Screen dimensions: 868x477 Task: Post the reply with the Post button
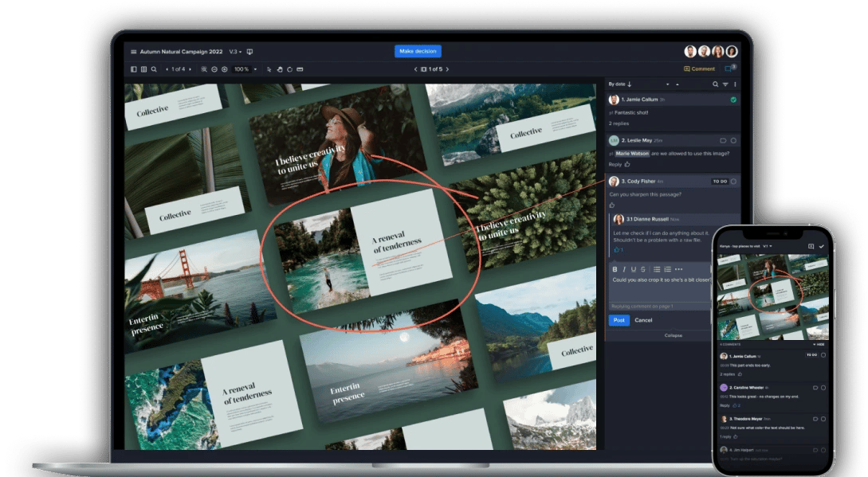(619, 320)
